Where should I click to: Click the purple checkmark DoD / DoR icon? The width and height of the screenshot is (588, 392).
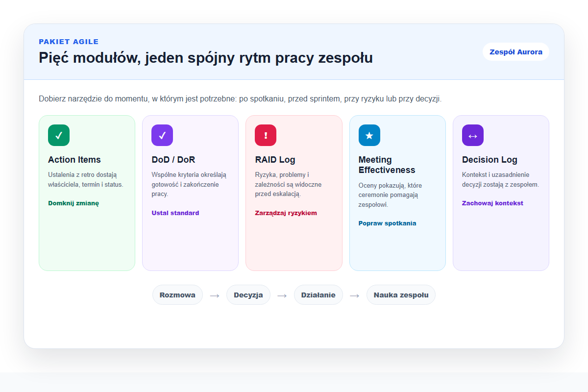coord(162,135)
